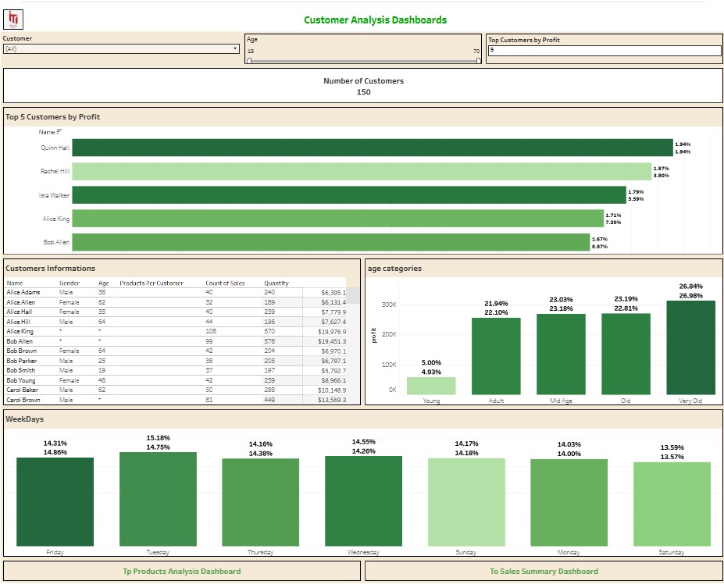Click the Customer dropdown arrow
This screenshot has width=724, height=588.
pyautogui.click(x=235, y=48)
